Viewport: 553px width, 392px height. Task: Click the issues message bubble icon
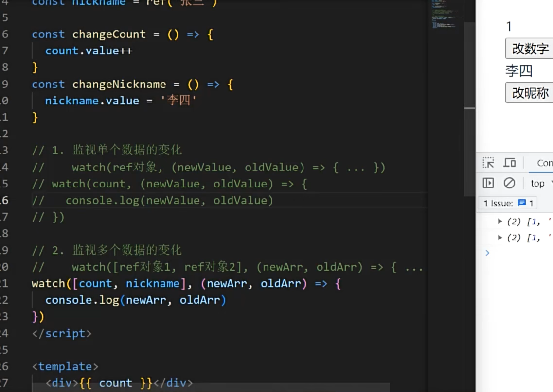(x=521, y=203)
